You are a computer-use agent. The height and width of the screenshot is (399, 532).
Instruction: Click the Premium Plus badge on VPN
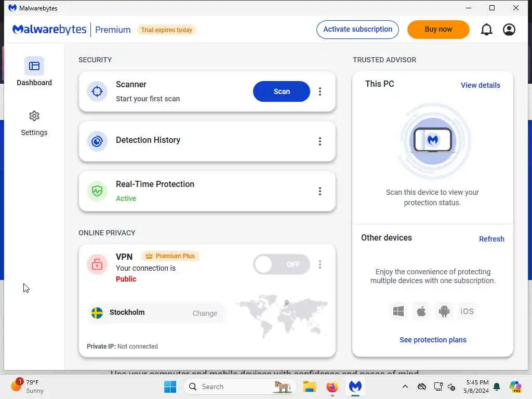(170, 256)
